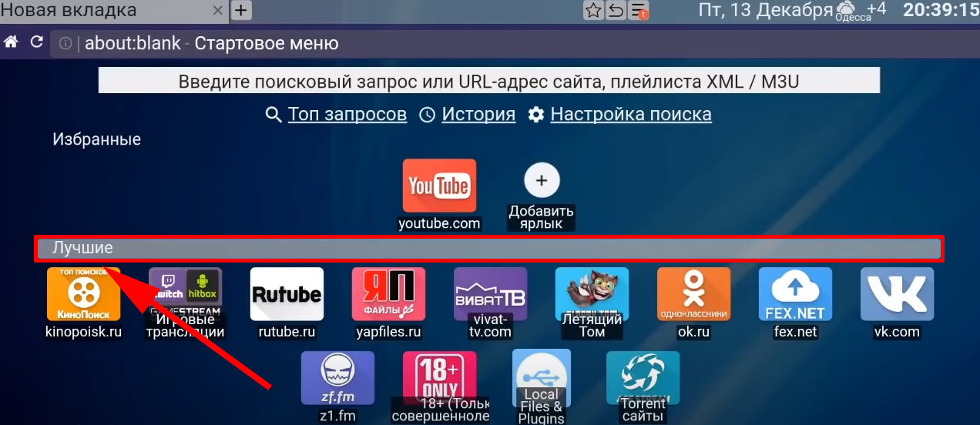Open Настройка поиска link
This screenshot has width=980, height=425.
631,115
